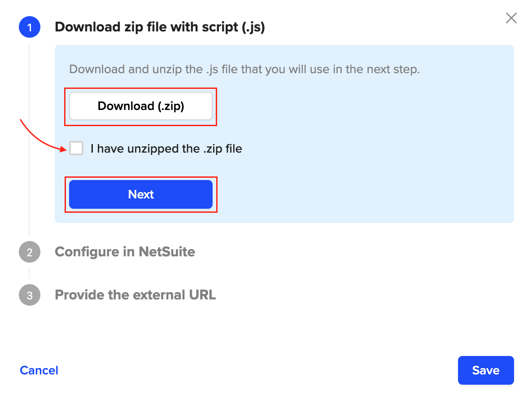Click the Cancel link
Screen dimensions: 532x404
pyautogui.click(x=39, y=370)
